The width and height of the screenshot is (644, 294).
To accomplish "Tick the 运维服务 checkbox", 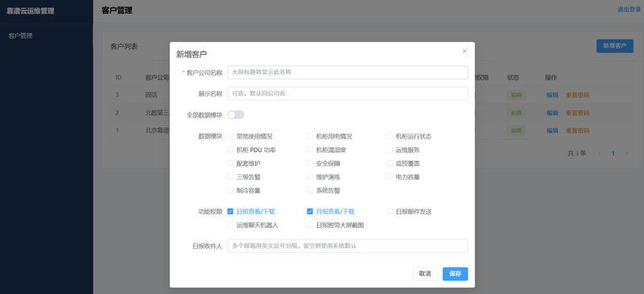I will coord(390,150).
